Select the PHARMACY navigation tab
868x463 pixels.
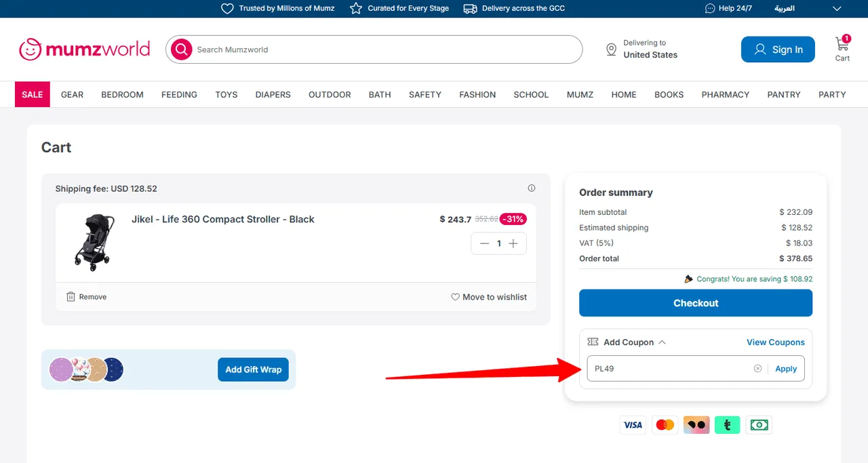point(725,94)
